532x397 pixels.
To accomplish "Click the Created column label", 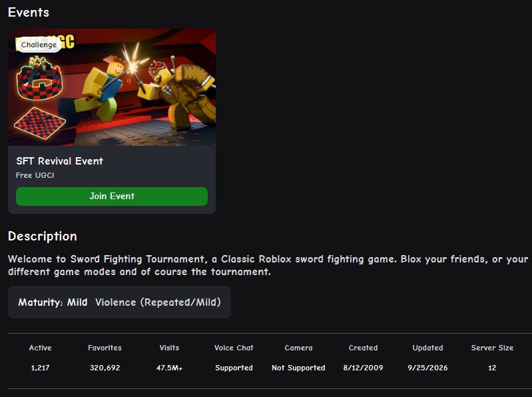I will tap(363, 348).
